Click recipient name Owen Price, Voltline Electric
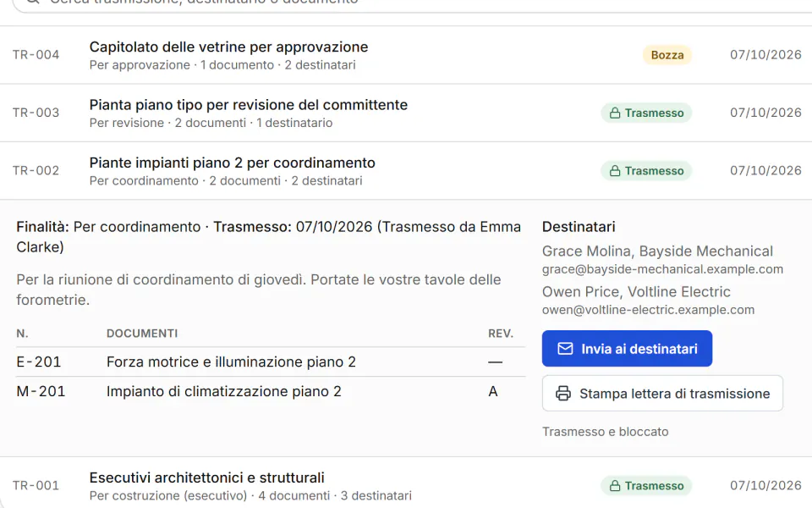Screen dimensions: 812x508 click(636, 292)
